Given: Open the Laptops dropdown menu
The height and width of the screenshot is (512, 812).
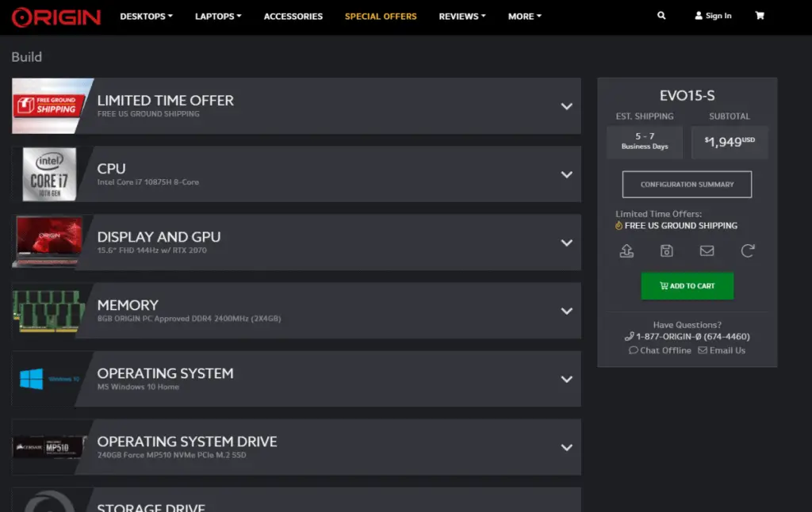Looking at the screenshot, I should coord(218,17).
